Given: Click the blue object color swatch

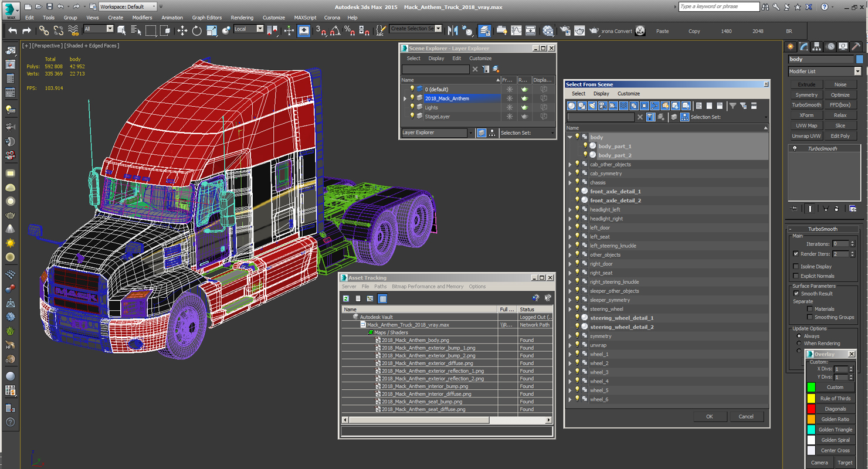Looking at the screenshot, I should [860, 59].
